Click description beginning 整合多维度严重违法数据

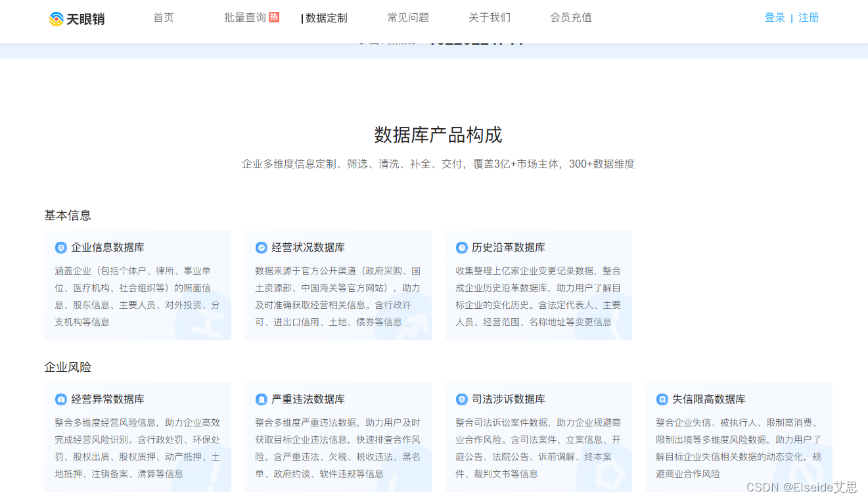[x=338, y=448]
